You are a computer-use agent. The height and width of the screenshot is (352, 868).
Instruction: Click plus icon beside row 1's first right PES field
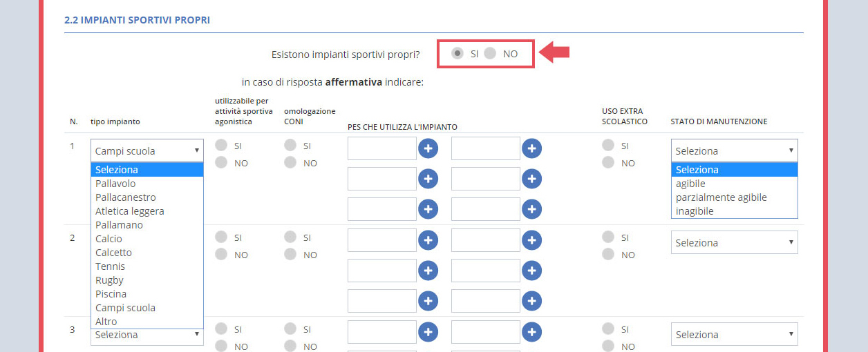(x=531, y=148)
